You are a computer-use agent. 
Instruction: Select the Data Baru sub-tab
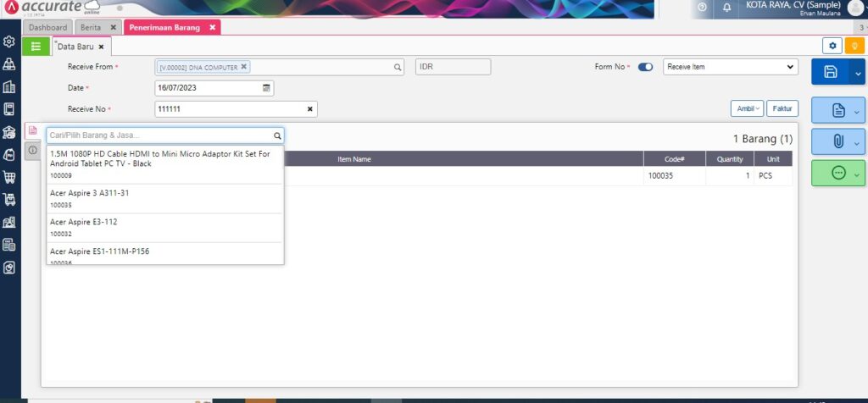point(75,47)
